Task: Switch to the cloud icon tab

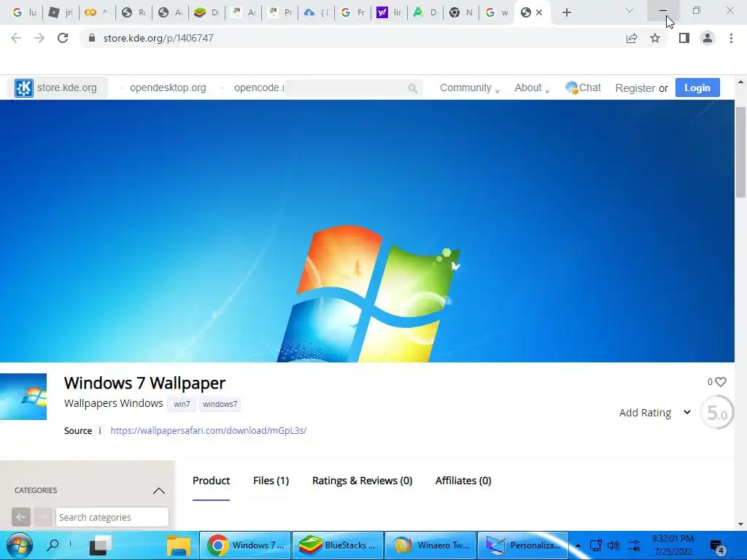Action: click(316, 12)
